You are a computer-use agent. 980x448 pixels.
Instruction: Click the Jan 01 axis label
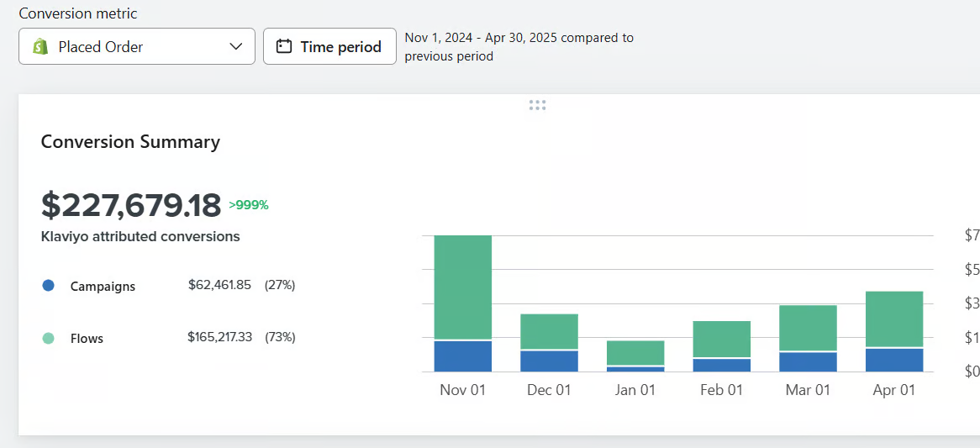635,390
